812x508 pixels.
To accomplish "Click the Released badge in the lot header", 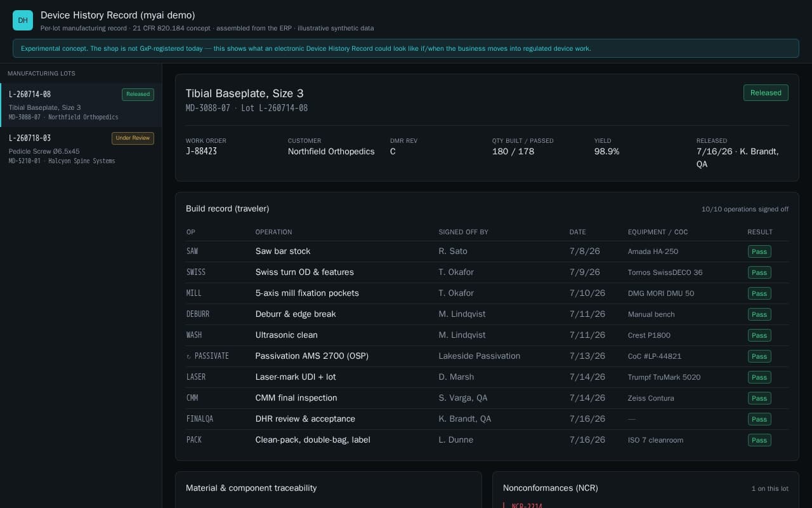I will coord(766,93).
